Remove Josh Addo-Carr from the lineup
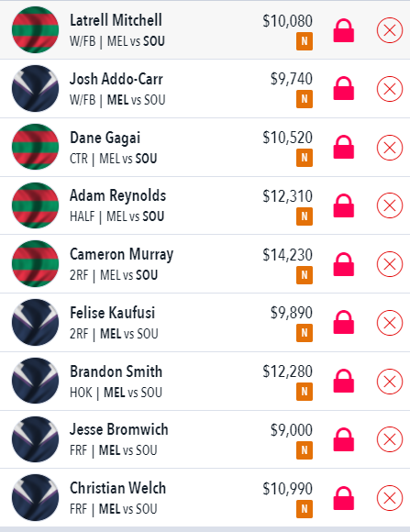The image size is (410, 532). [x=390, y=89]
